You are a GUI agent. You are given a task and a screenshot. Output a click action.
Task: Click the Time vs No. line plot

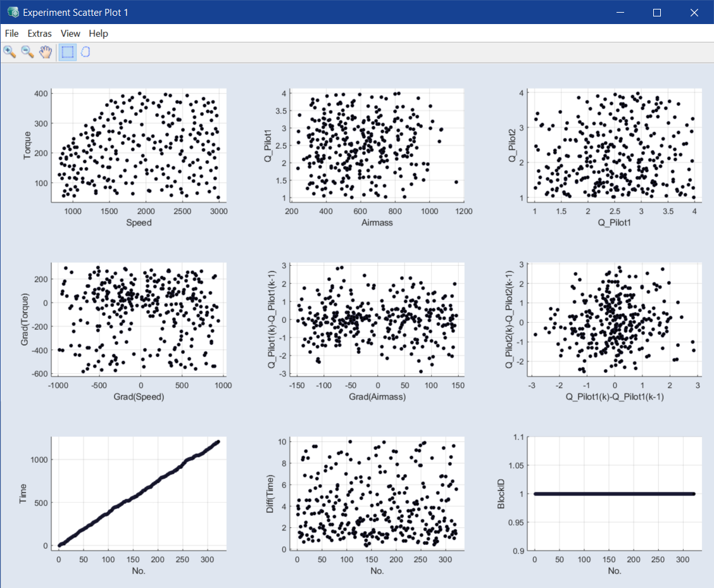click(x=139, y=493)
